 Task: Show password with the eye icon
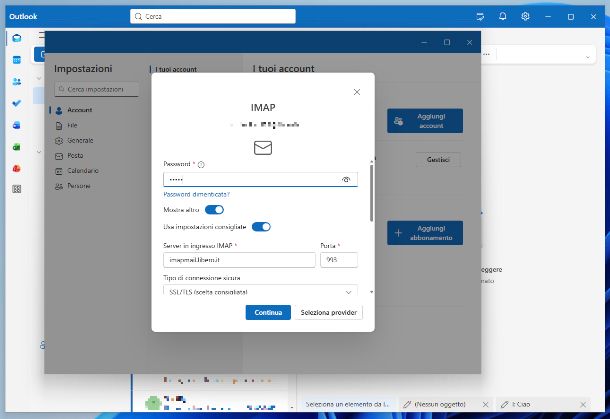click(x=346, y=180)
